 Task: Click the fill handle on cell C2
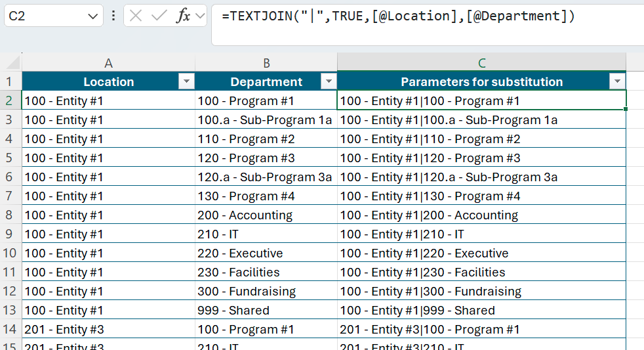pyautogui.click(x=626, y=109)
